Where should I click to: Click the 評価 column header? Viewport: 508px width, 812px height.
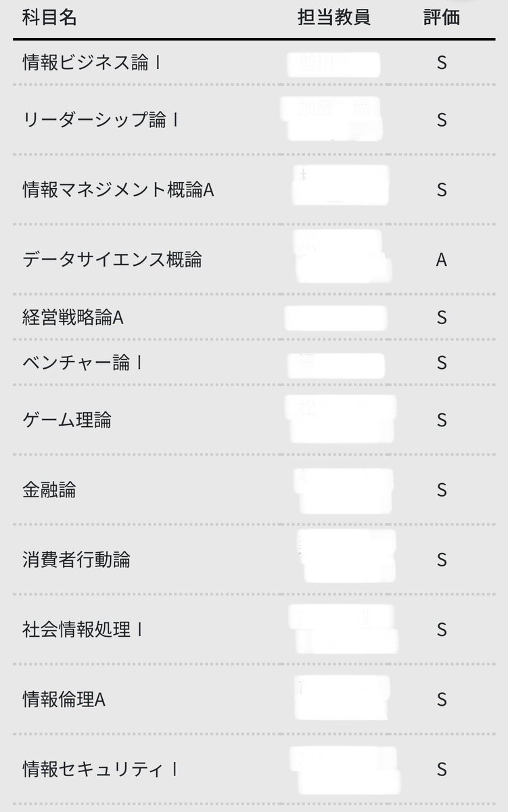[442, 18]
